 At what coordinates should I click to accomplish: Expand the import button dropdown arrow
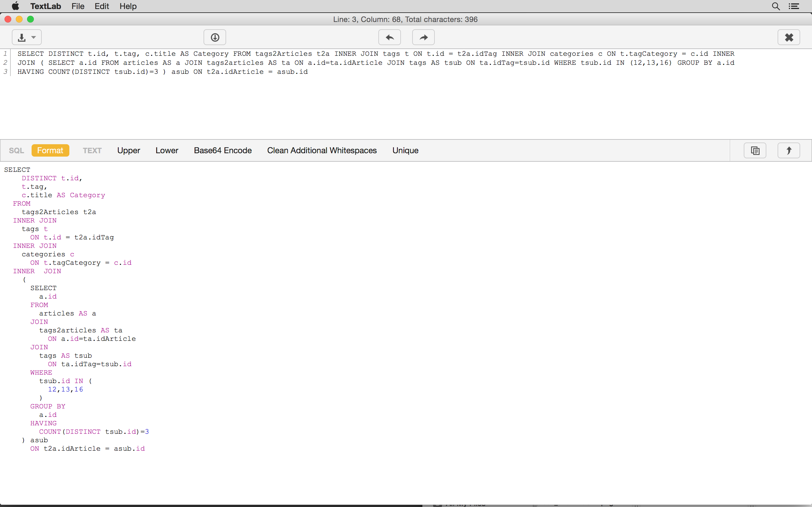[x=34, y=37]
